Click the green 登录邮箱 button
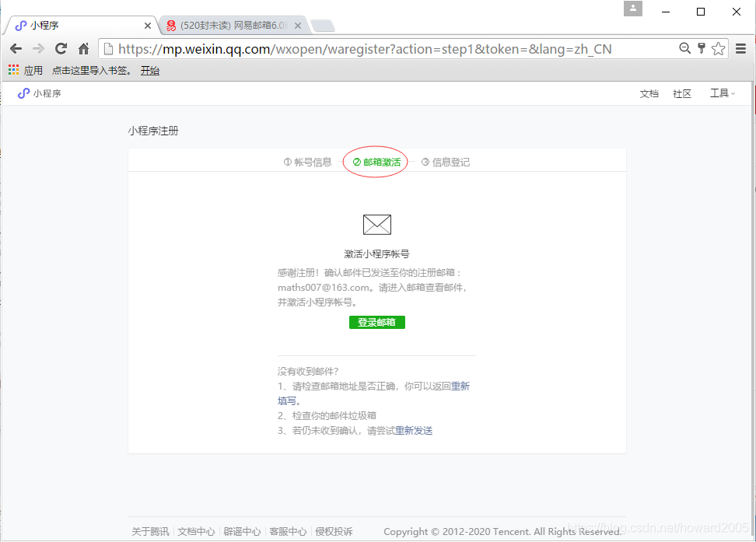Viewport: 756px width, 542px height. pyautogui.click(x=376, y=322)
